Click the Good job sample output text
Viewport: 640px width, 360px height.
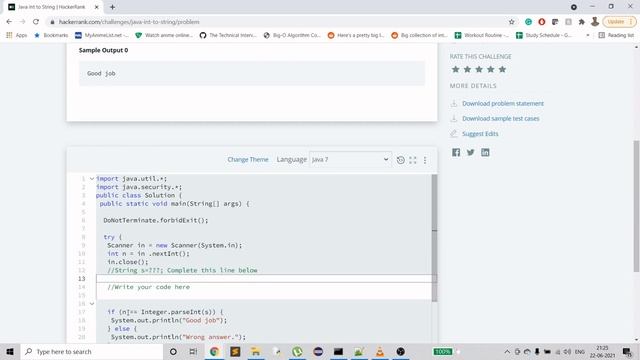pyautogui.click(x=101, y=73)
